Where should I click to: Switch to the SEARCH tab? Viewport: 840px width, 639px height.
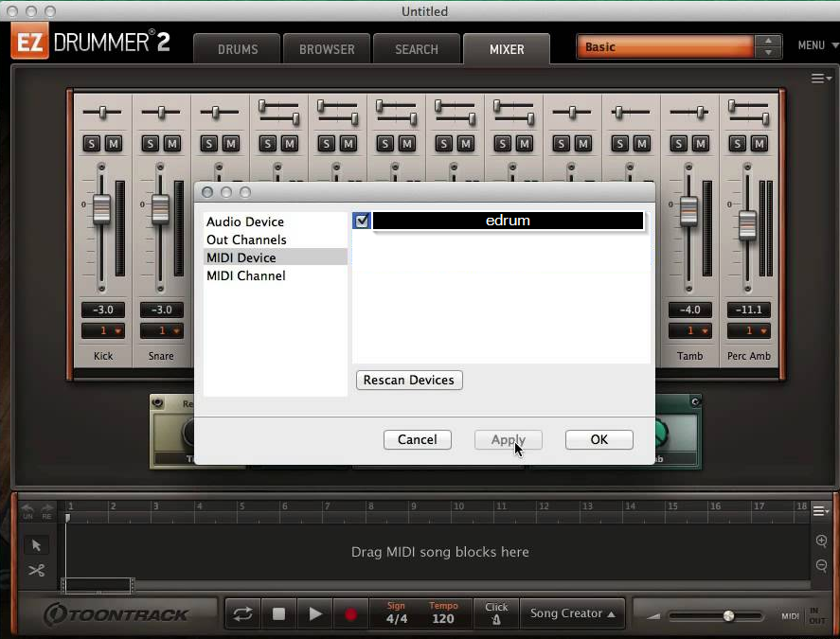(417, 49)
